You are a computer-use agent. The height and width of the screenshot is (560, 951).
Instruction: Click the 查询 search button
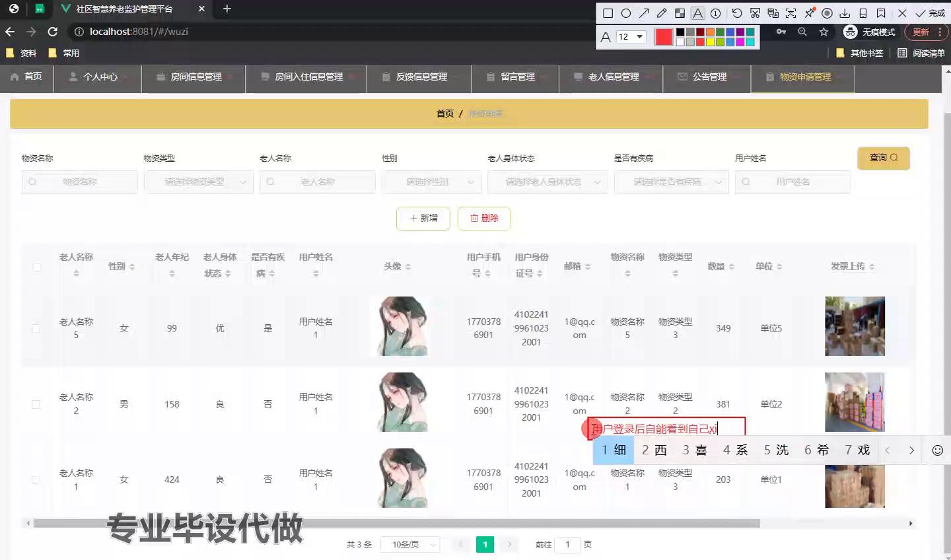(x=883, y=158)
